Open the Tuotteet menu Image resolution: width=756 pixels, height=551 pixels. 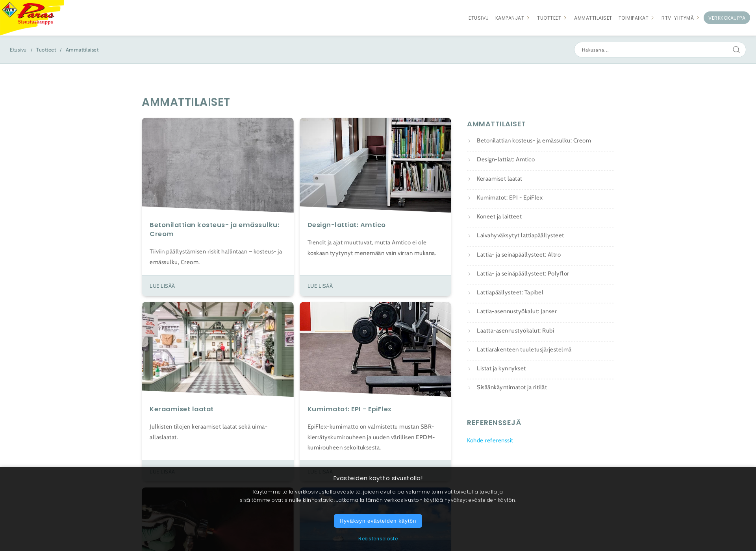pos(549,18)
